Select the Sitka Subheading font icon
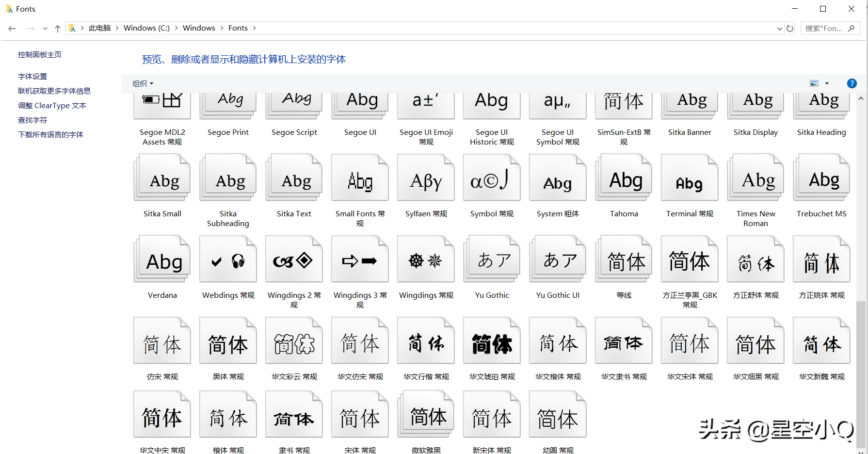Screen dimensions: 868x454 (228, 177)
